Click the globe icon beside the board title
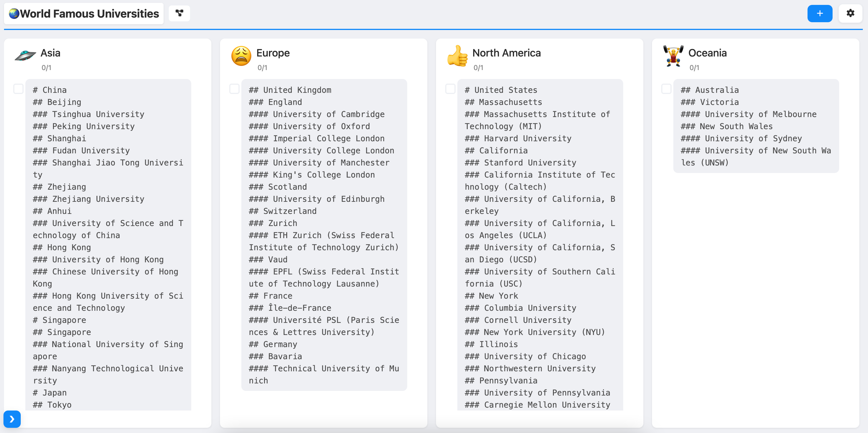This screenshot has width=868, height=433. click(x=14, y=14)
